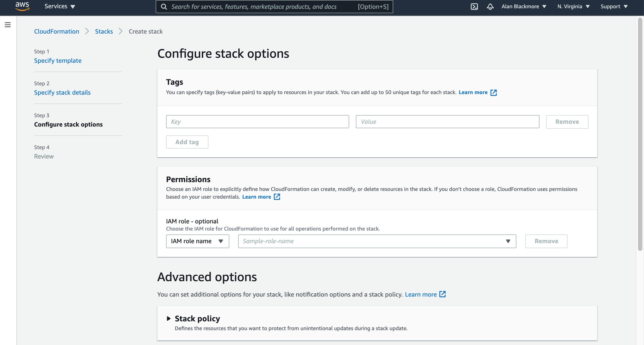Open the Sample-role-name selection dropdown

[x=377, y=241]
